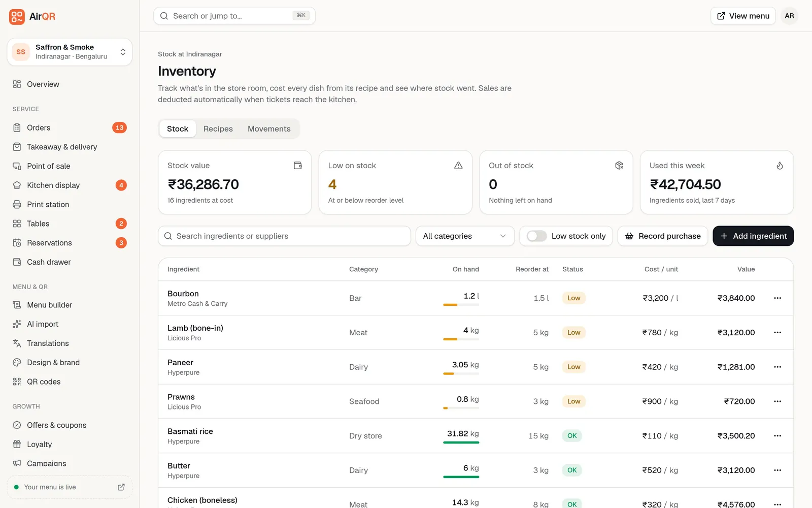Open Offers & coupons percent icon
Screen dimensions: 812x508
pyautogui.click(x=17, y=425)
